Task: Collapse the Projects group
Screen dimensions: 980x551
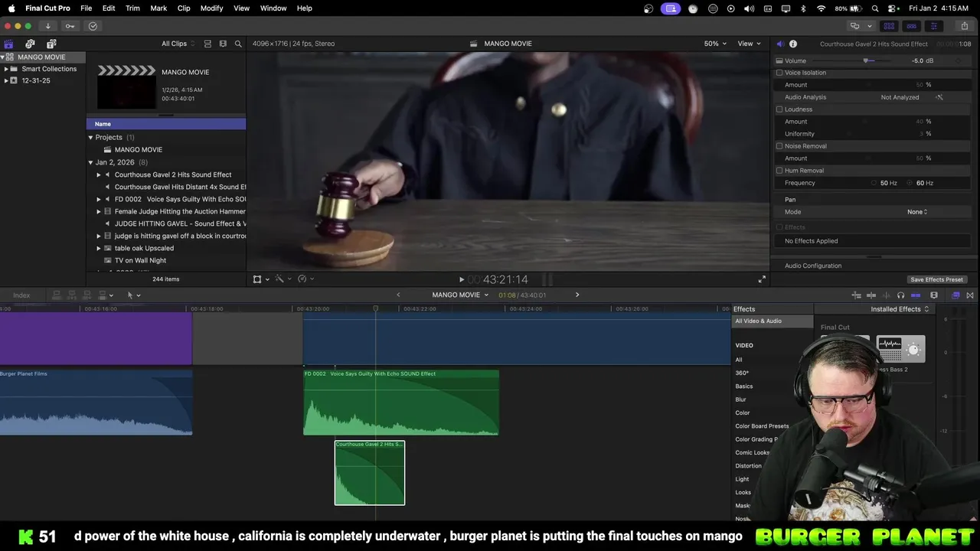Action: [x=90, y=138]
